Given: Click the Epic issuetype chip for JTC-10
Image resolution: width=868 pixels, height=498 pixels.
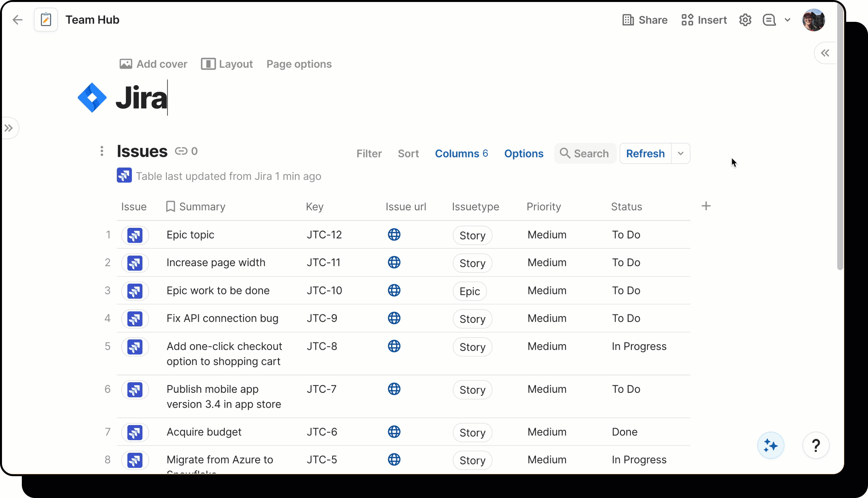Looking at the screenshot, I should 469,291.
